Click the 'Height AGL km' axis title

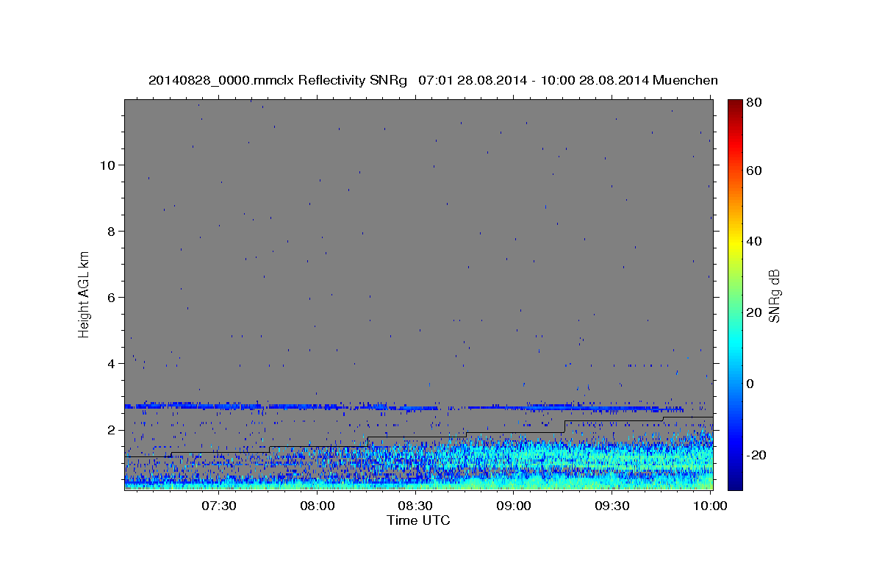(84, 294)
